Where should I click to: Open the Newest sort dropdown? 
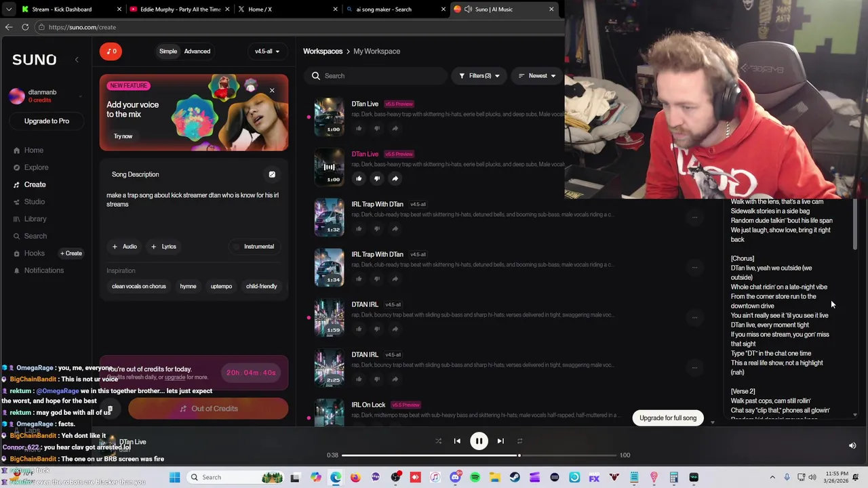536,76
